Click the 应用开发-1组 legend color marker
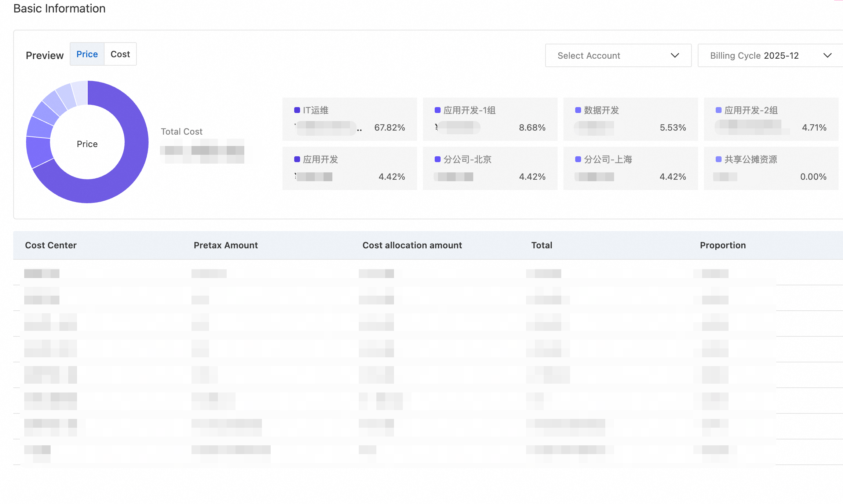 [x=437, y=110]
